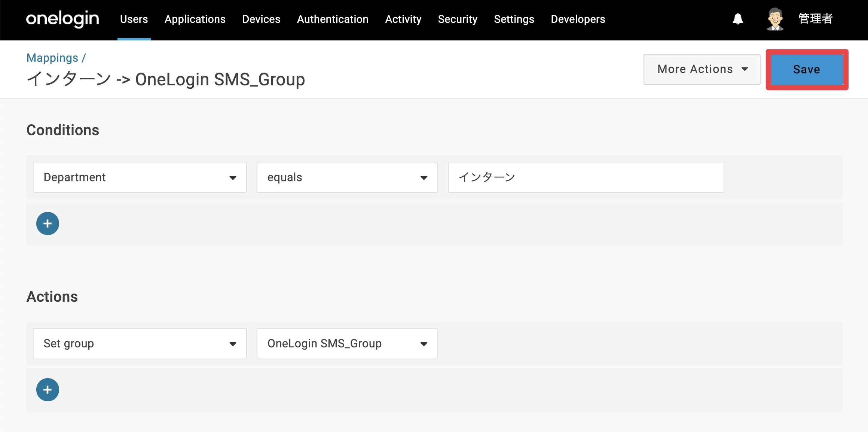Click the admin user avatar
The height and width of the screenshot is (432, 868).
[775, 19]
